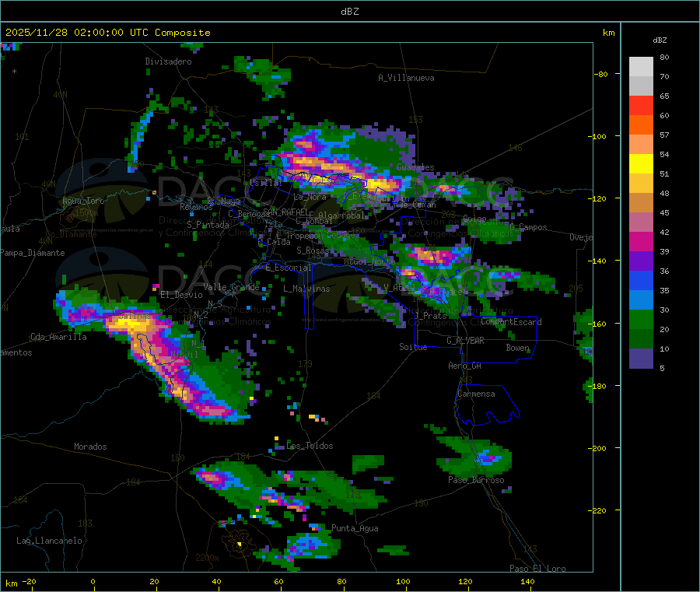Click the 'E_Escorial' location label
Screen dimensions: 700x592
(289, 268)
